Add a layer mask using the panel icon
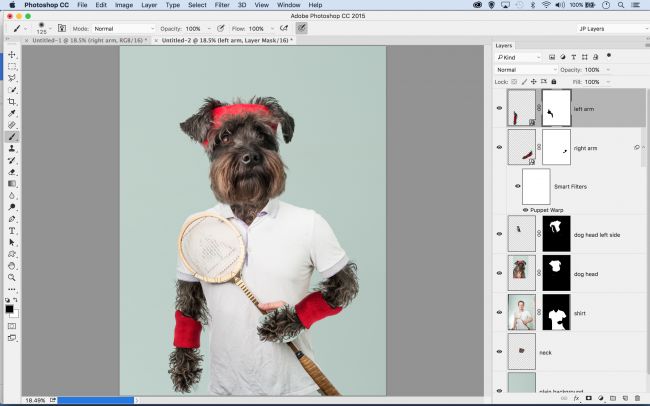The height and width of the screenshot is (406, 650). click(x=589, y=398)
